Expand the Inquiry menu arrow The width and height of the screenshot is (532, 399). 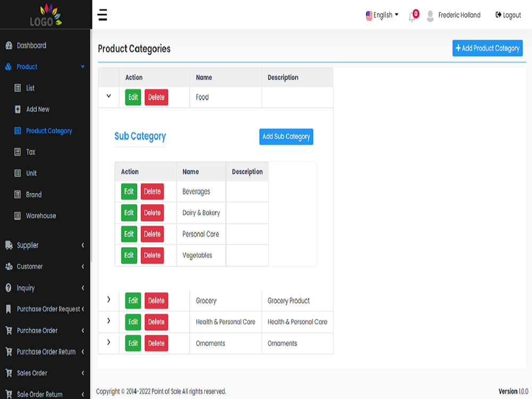point(82,288)
